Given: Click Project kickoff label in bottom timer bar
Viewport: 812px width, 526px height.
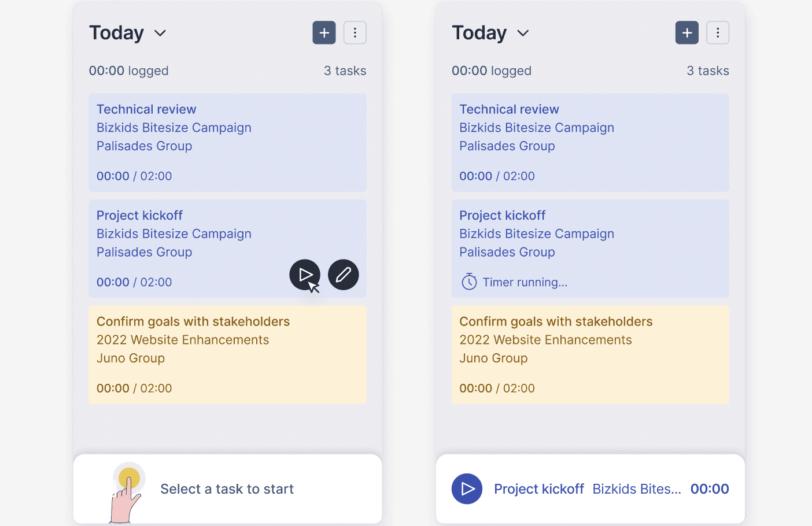Looking at the screenshot, I should pyautogui.click(x=538, y=489).
